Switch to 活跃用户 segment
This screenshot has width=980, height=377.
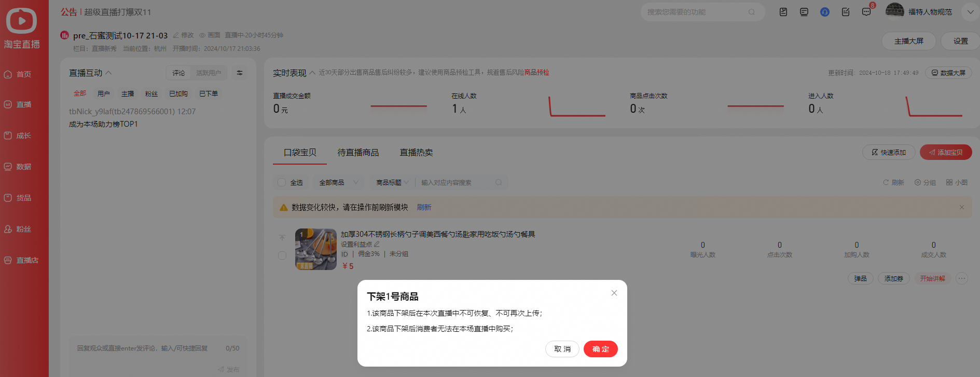click(209, 73)
